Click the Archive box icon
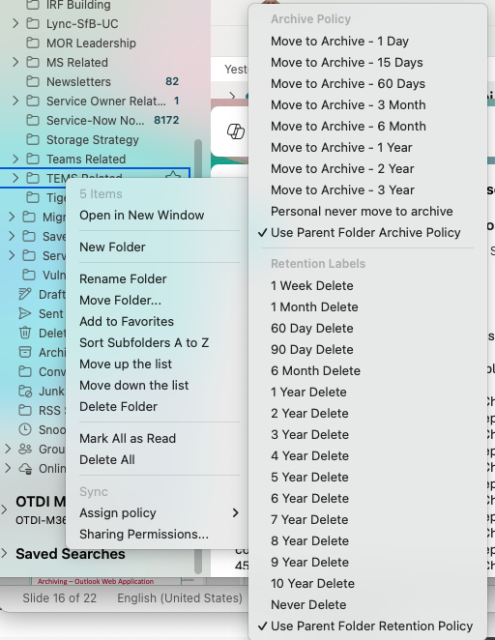The width and height of the screenshot is (495, 640). pyautogui.click(x=25, y=352)
